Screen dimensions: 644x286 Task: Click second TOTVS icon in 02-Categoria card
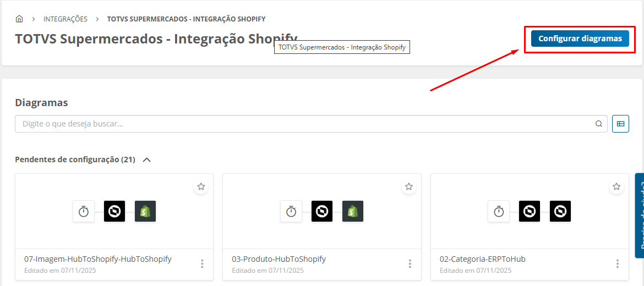(x=561, y=211)
